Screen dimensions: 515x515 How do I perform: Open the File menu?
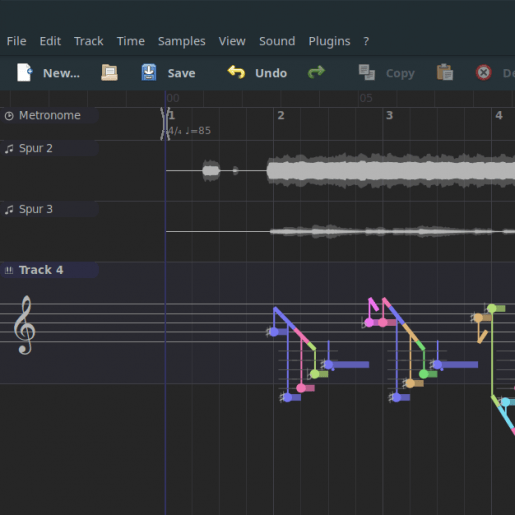click(x=16, y=41)
